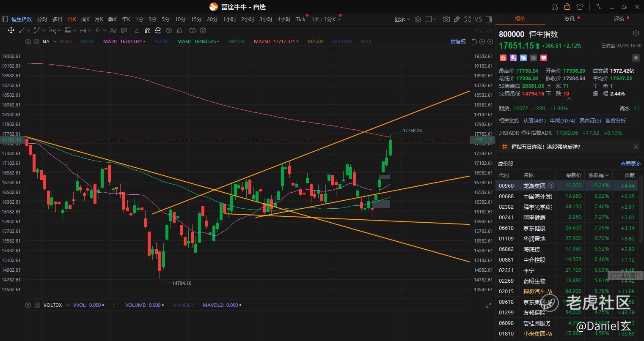Click the red heart favorite icon
Viewport: 644px width, 341px height.
[544, 58]
